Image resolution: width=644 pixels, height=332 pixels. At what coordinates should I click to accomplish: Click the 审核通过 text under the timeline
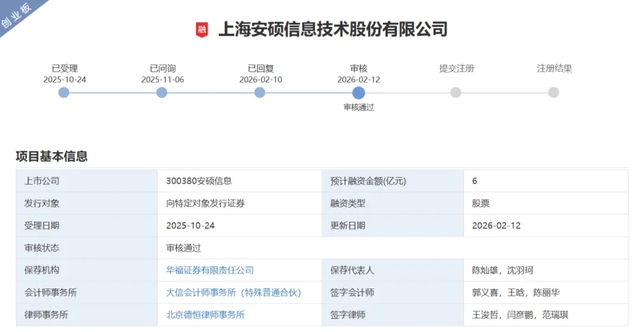[359, 107]
